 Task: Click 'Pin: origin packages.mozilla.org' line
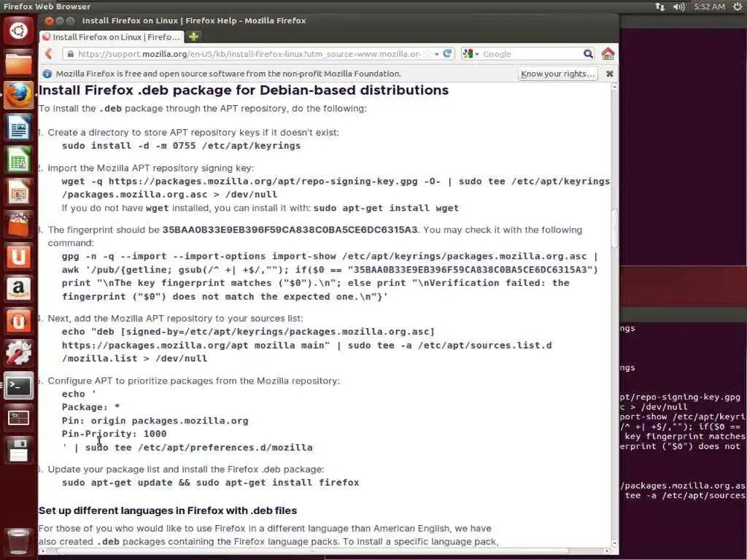tap(155, 421)
